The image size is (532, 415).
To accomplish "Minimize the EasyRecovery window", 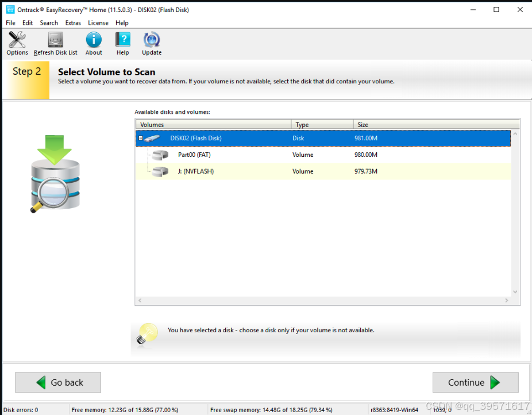I will point(473,10).
